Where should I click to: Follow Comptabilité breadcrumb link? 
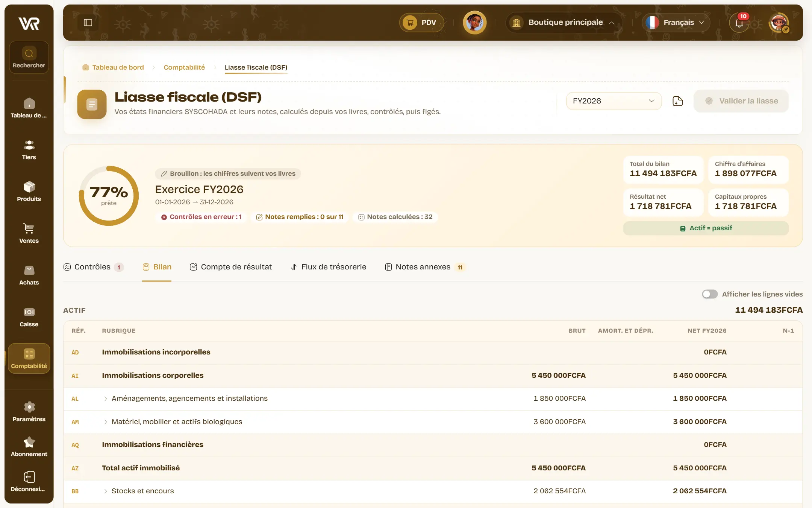pyautogui.click(x=184, y=67)
